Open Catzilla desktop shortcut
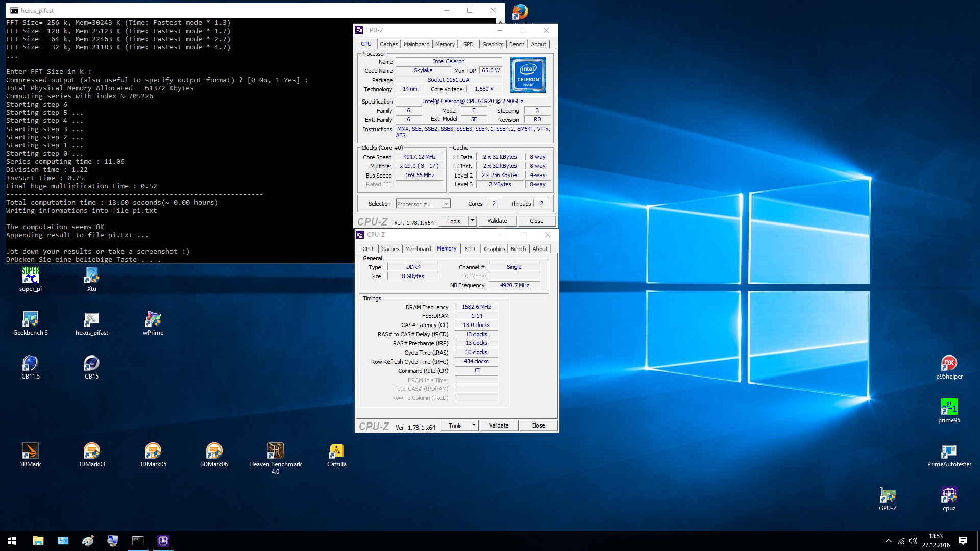Image resolution: width=980 pixels, height=551 pixels. tap(337, 455)
